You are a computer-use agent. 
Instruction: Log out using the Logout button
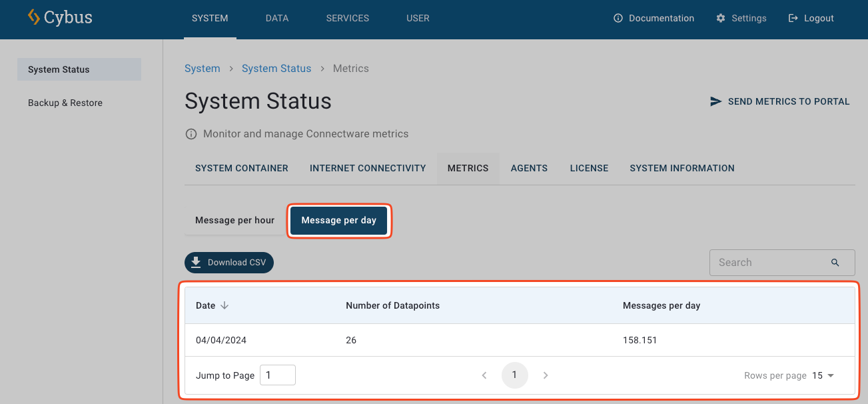[x=811, y=18]
